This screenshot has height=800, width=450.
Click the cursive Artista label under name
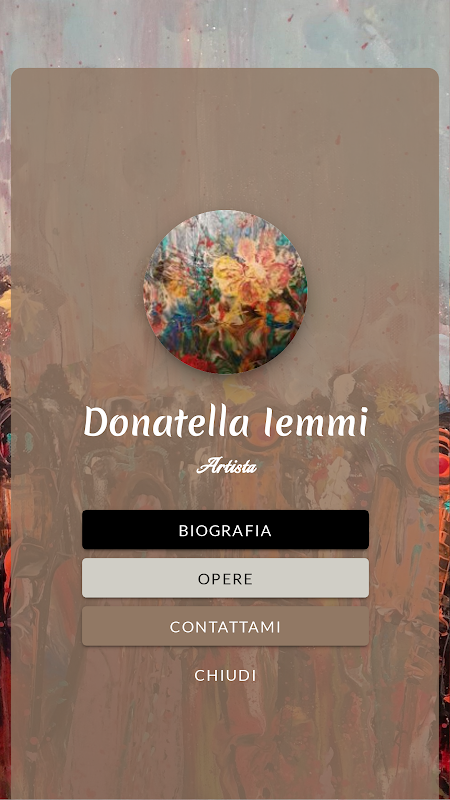tap(227, 465)
